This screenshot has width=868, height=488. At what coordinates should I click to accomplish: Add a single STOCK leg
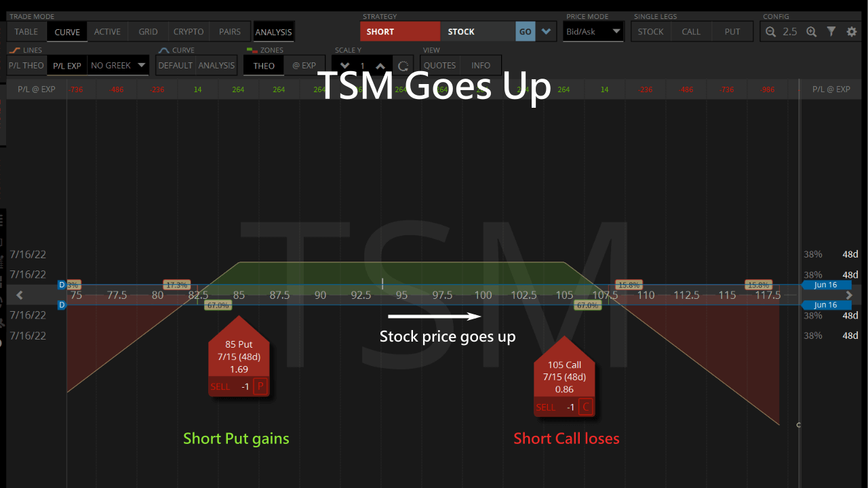650,31
